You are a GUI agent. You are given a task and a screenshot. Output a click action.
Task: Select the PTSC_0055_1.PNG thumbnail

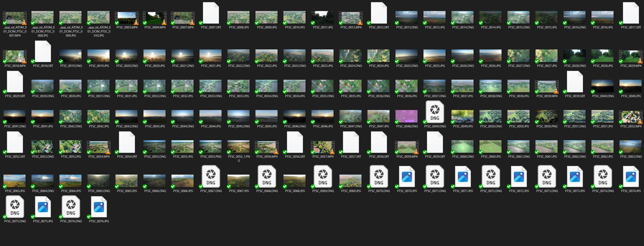(x=239, y=146)
